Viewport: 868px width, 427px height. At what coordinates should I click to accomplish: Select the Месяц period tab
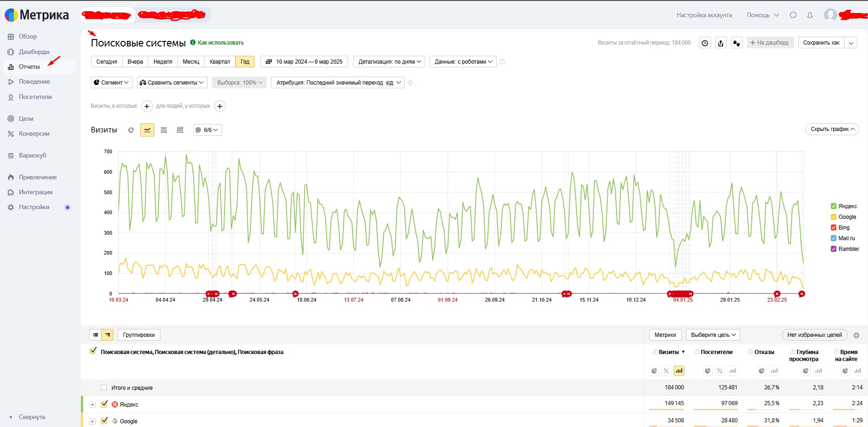(191, 62)
